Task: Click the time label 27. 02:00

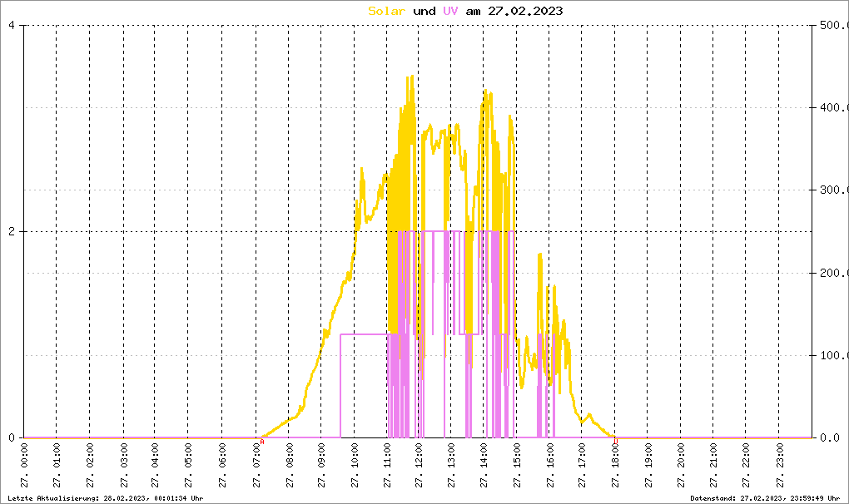Action: click(90, 466)
